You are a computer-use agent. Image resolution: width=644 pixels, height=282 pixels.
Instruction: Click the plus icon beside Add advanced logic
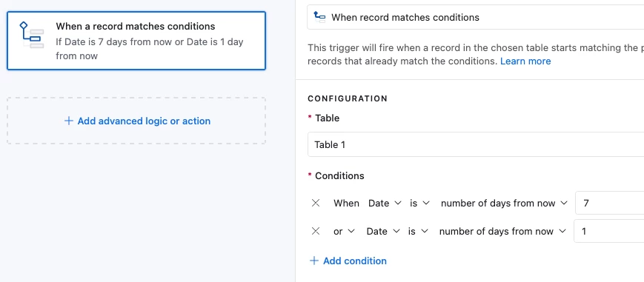click(x=69, y=121)
